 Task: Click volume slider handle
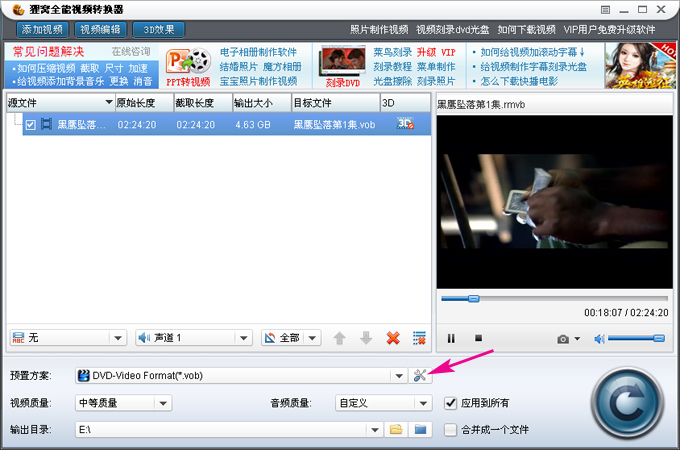point(659,338)
